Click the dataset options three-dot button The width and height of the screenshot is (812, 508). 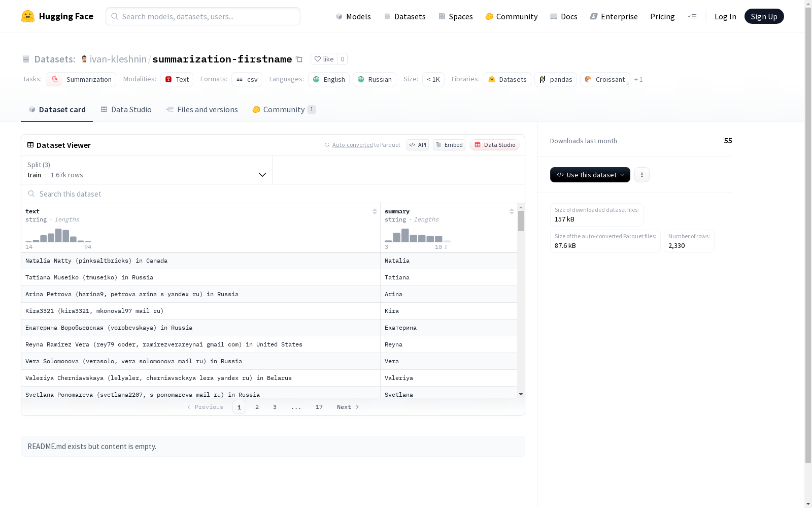tap(642, 175)
